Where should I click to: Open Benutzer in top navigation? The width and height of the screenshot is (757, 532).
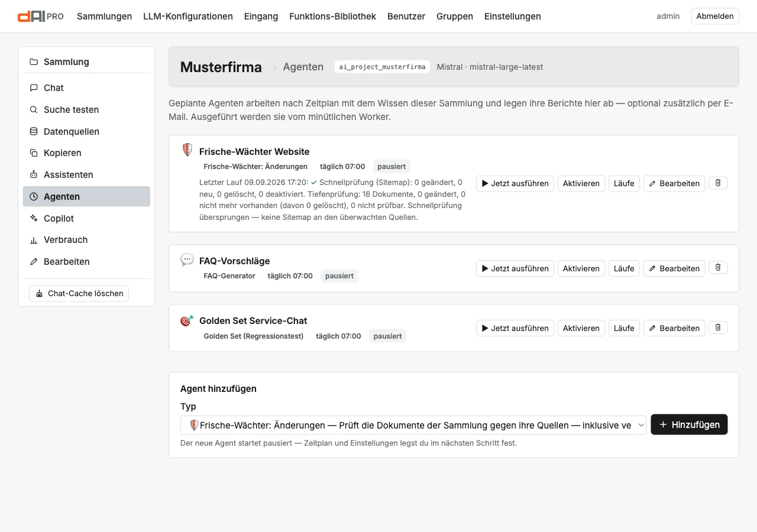(406, 17)
